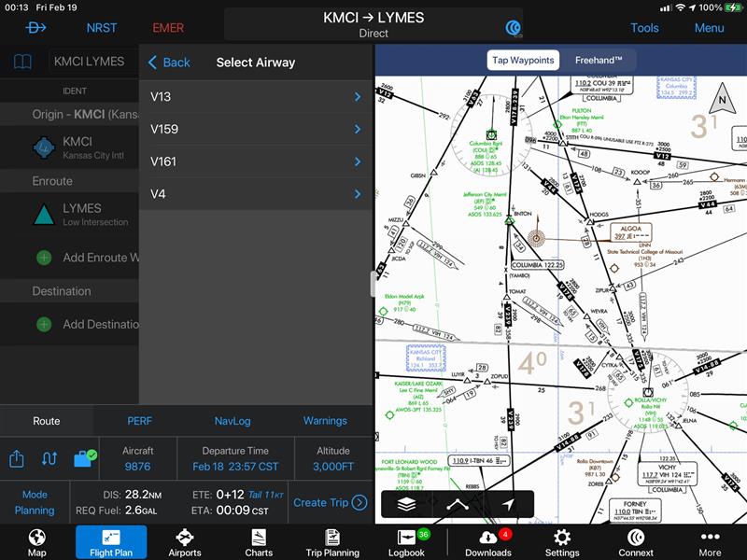Open the EMER emergency menu

[x=168, y=28]
